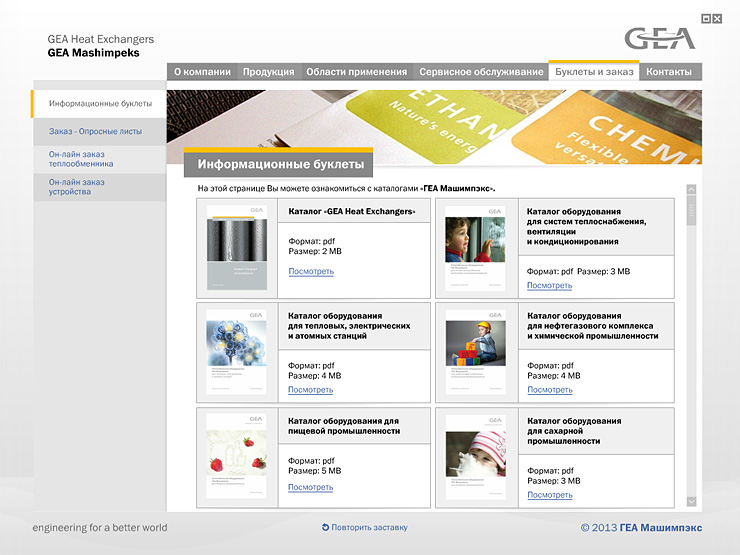Viewport: 740px width, 555px height.
Task: Click the replay intro arrow icon
Action: [326, 527]
